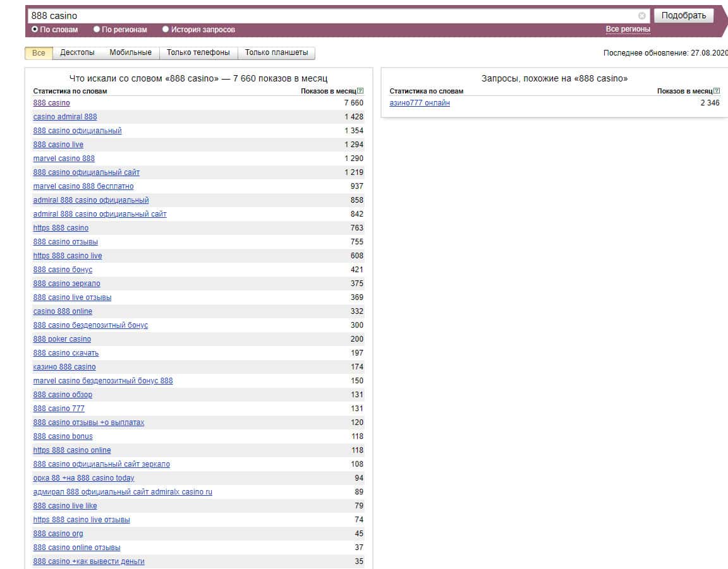This screenshot has width=728, height=569.
Task: Click help icon beside left 'Показов в месяц'
Action: point(360,91)
